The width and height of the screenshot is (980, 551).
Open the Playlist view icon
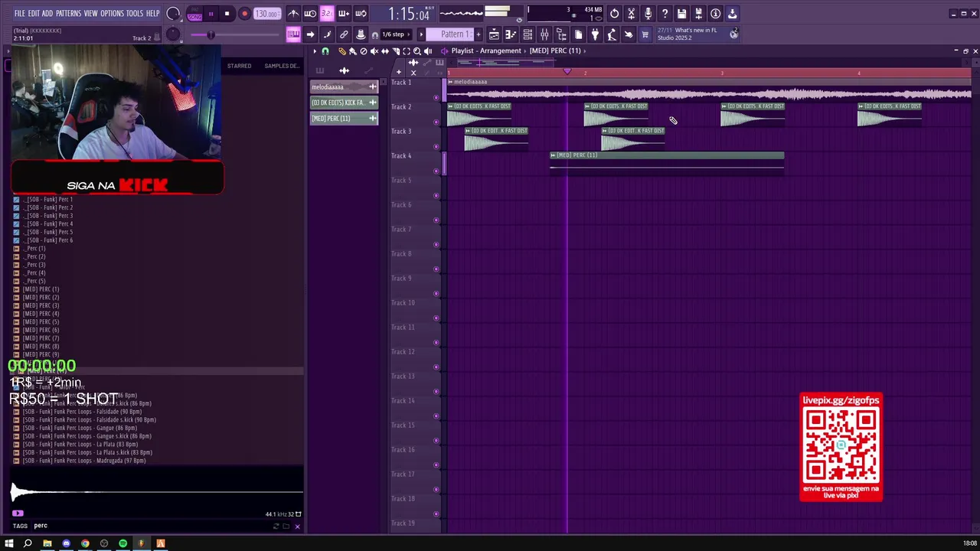click(494, 34)
